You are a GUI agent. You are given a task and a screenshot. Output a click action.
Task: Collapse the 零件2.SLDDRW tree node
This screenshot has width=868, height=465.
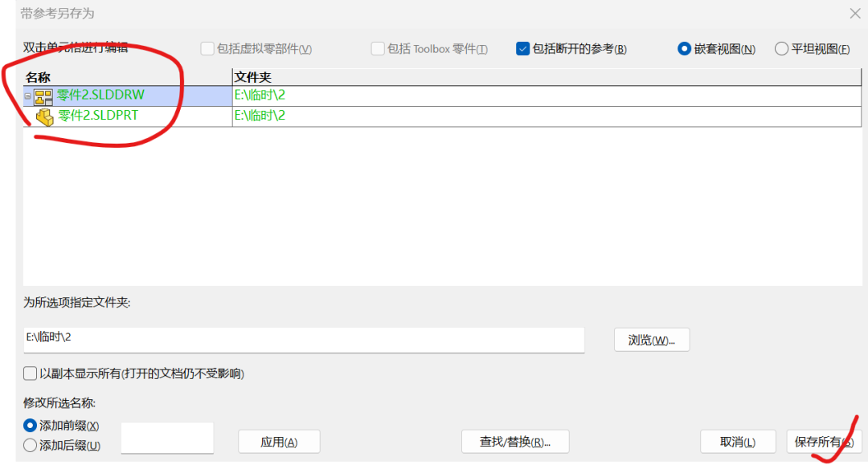pos(28,96)
